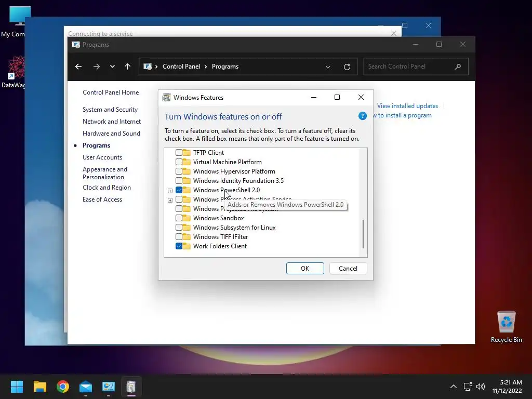532x399 pixels.
Task: Open the Control Panel taskbar icon
Action: [109, 387]
